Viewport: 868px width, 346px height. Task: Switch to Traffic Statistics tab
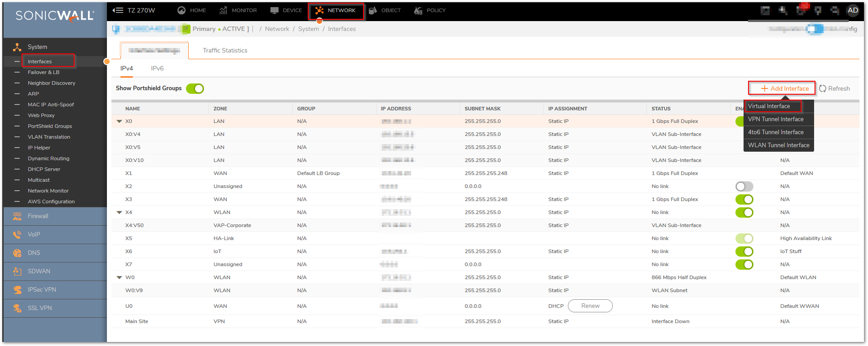point(225,50)
